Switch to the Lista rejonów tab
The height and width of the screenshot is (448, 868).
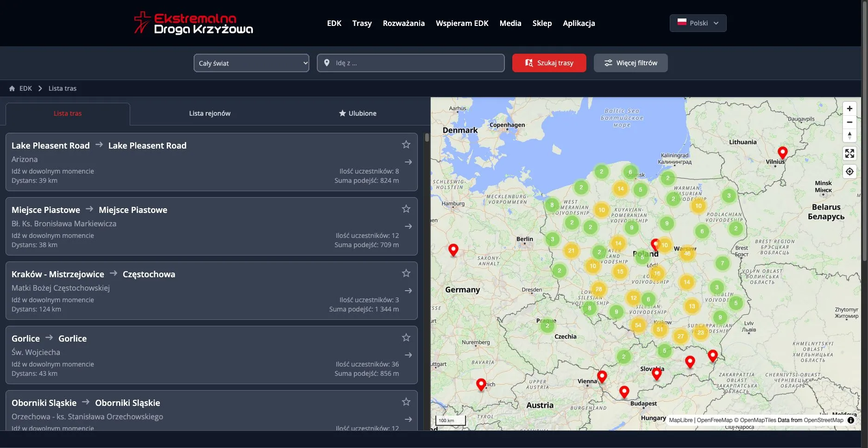210,113
